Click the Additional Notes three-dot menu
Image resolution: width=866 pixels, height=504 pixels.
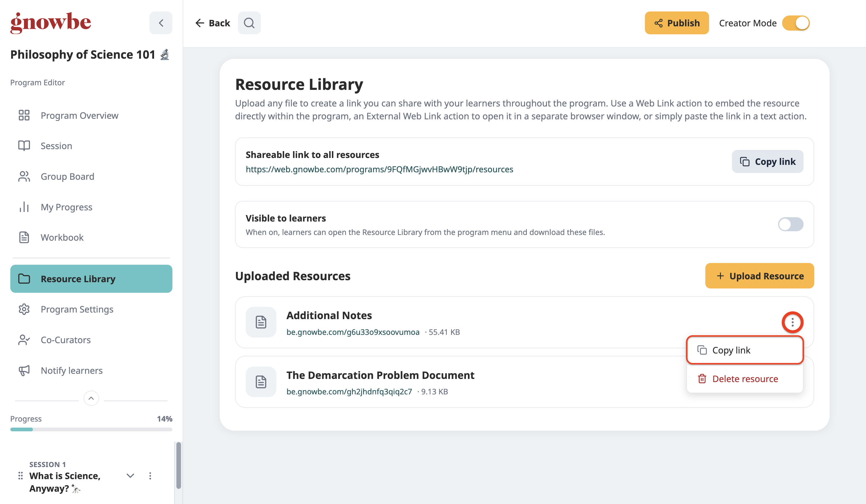792,322
